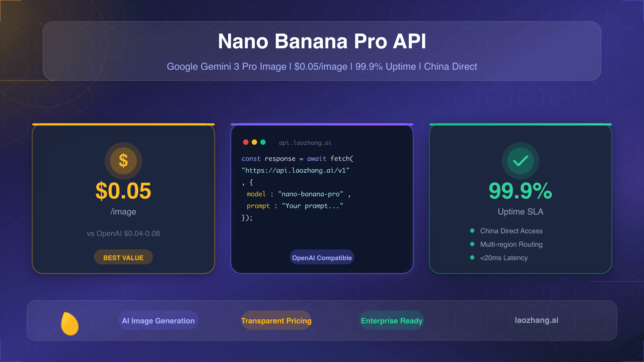This screenshot has height=362, width=644.
Task: Click the green bullet beside Multi-region Routing
Action: click(x=472, y=244)
